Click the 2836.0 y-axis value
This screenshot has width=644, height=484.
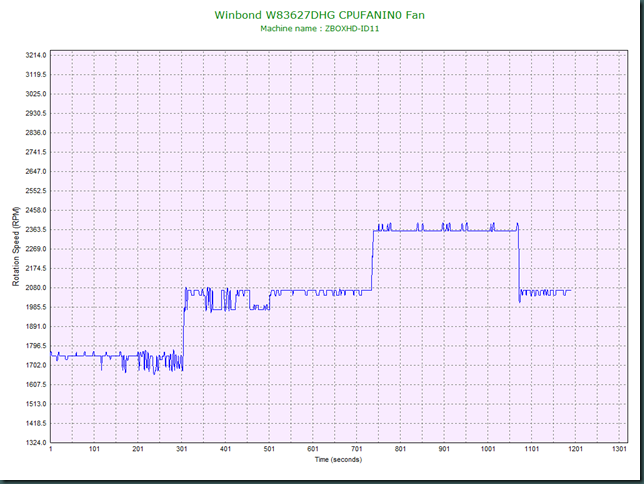coord(36,133)
